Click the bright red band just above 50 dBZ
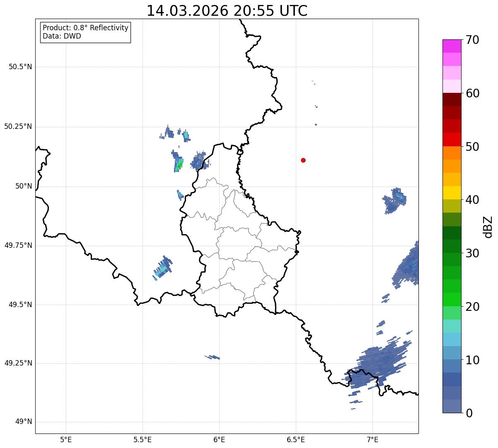The image size is (498, 448). coord(452,139)
